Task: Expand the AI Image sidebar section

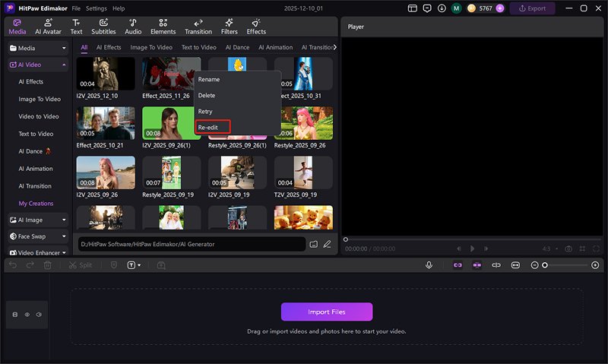Action: coord(38,220)
